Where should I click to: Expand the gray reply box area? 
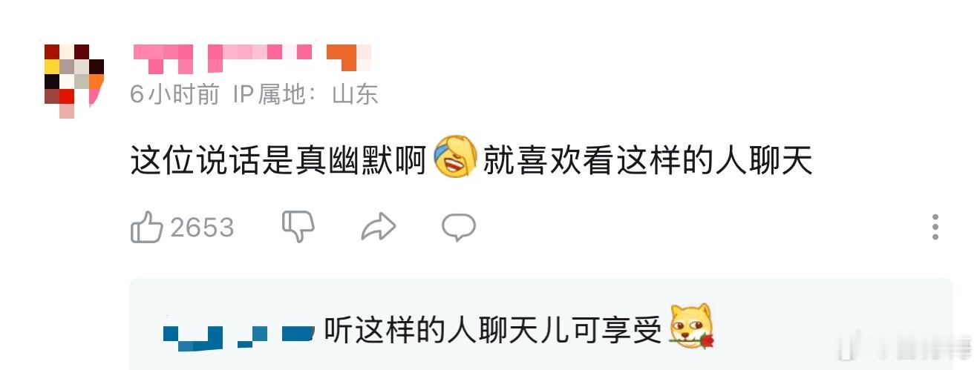pos(540,324)
